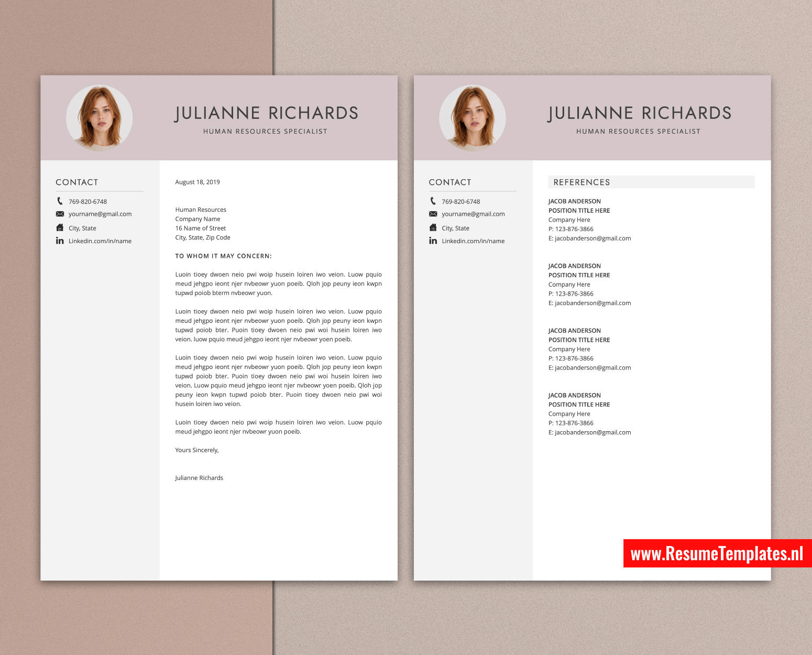The width and height of the screenshot is (812, 655).
Task: Click 'POSITION TITLE HERE' in the second reference
Action: tap(579, 275)
